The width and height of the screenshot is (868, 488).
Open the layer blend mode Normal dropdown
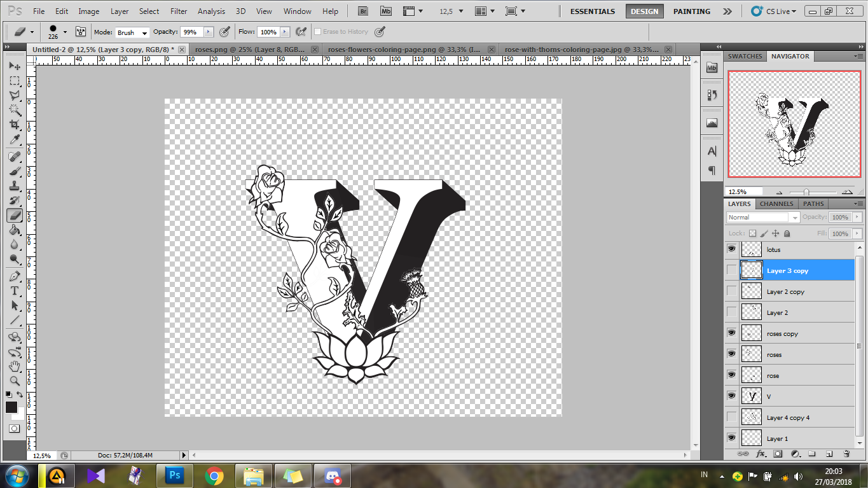[x=763, y=217]
